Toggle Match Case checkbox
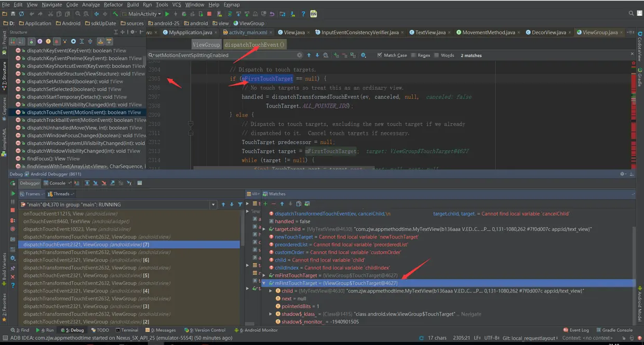This screenshot has width=644, height=345. click(380, 55)
